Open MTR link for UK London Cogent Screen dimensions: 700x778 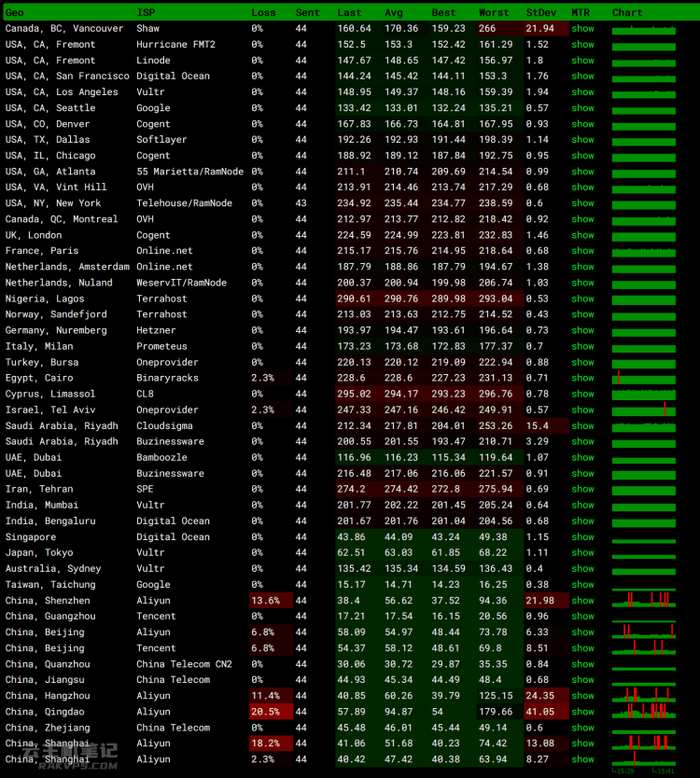coord(582,235)
